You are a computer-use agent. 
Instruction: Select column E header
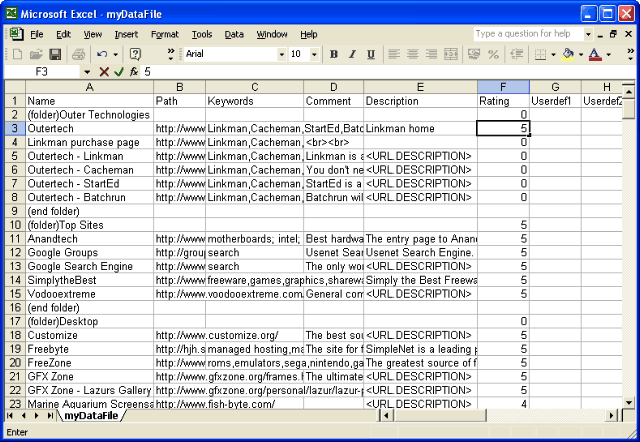tap(420, 87)
